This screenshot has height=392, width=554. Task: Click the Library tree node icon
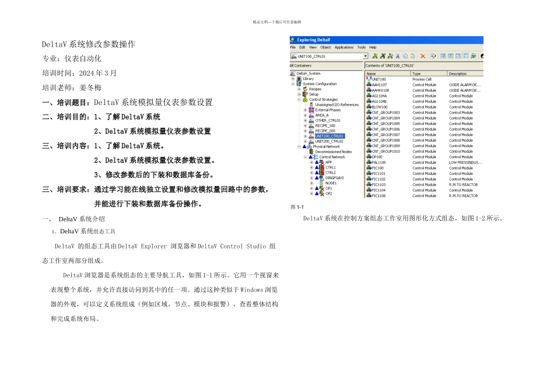tap(299, 79)
